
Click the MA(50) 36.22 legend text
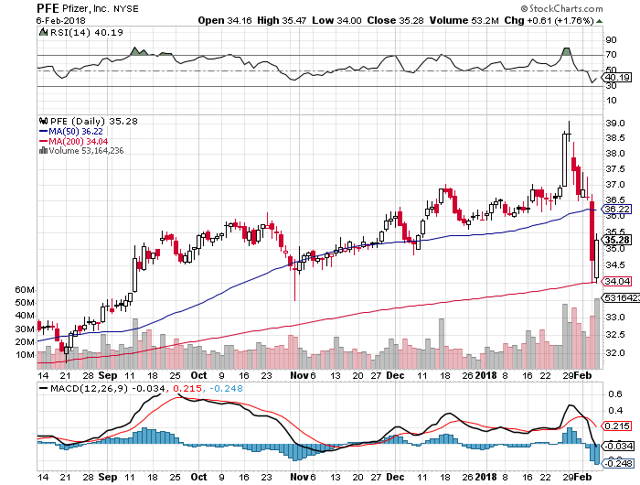tap(76, 131)
